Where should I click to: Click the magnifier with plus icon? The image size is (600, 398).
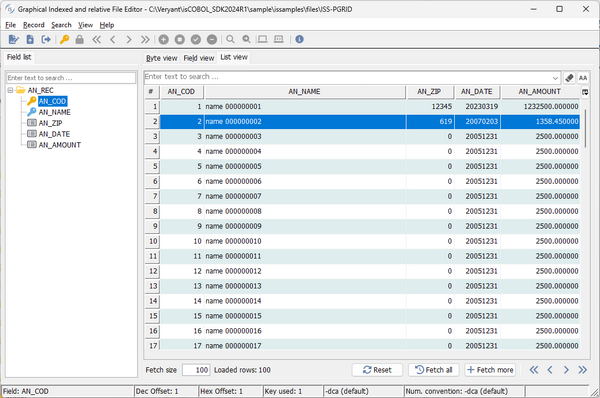tap(246, 39)
